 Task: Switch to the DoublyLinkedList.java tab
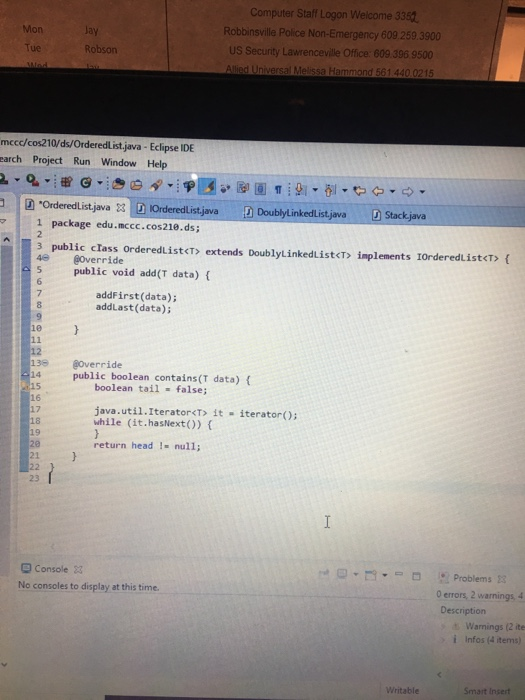pos(296,213)
